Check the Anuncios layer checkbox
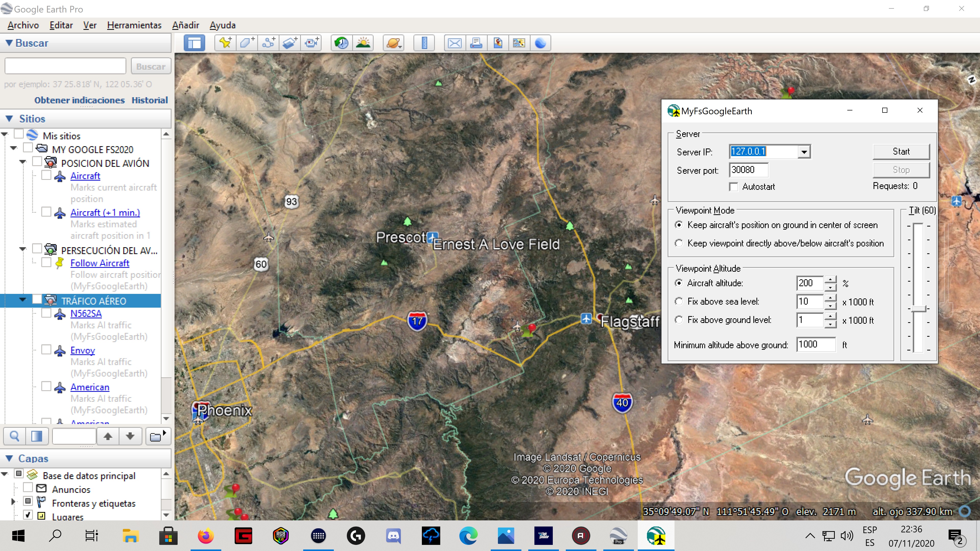The height and width of the screenshot is (551, 980). [x=28, y=487]
